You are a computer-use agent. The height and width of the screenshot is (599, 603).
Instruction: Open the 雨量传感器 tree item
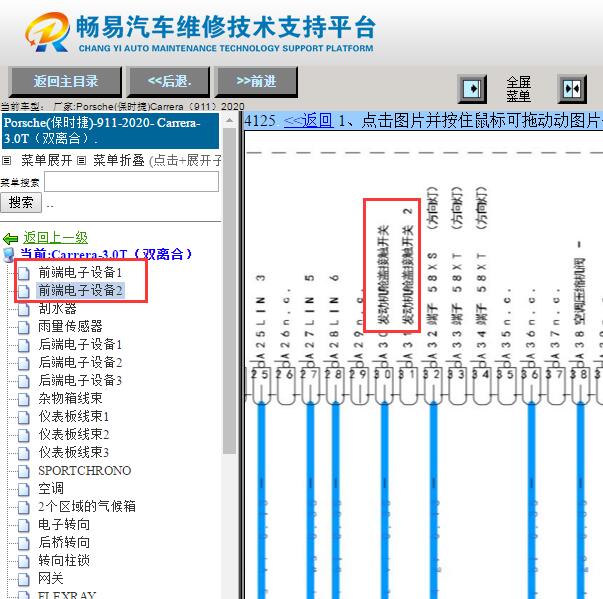70,326
